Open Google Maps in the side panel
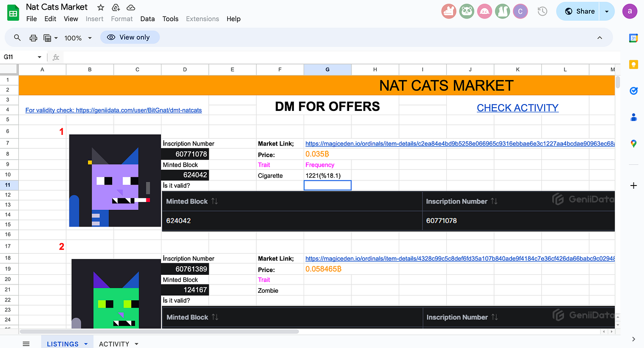Viewport: 644px width, 348px height. [x=633, y=144]
